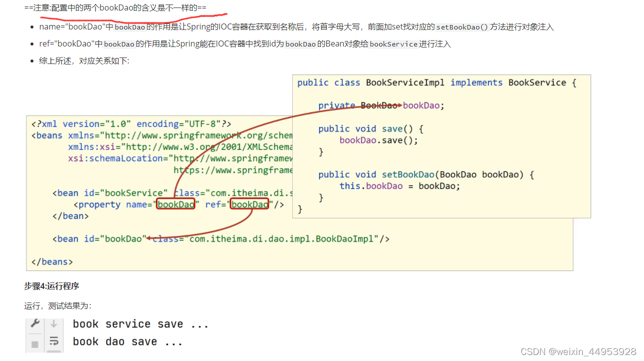Toggle the soft-wrap icon in console
The image size is (644, 361).
click(53, 342)
